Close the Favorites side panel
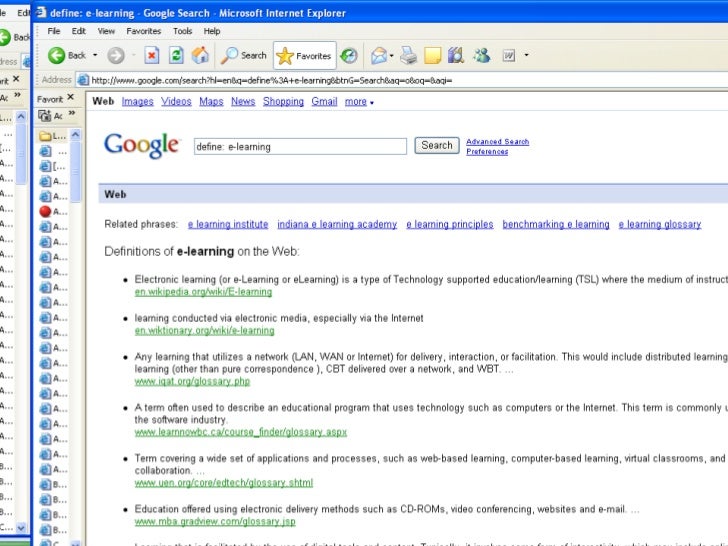728x546 pixels. point(71,97)
